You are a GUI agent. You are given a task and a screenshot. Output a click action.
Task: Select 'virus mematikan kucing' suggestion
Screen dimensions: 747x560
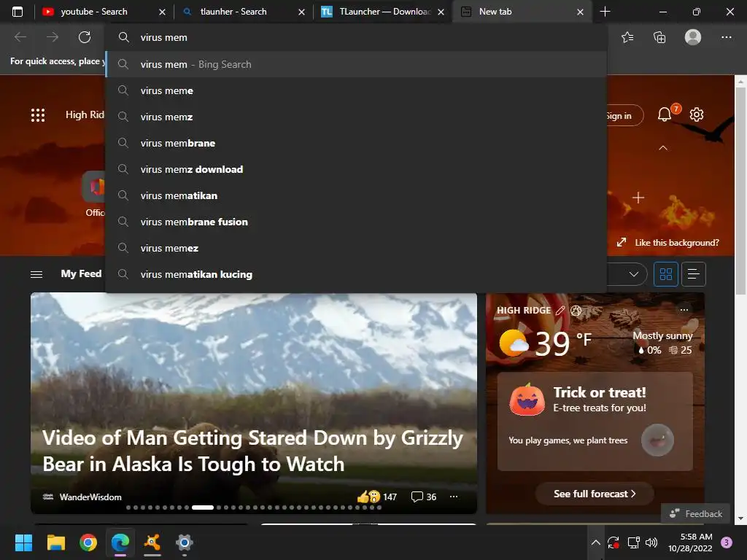coord(355,274)
